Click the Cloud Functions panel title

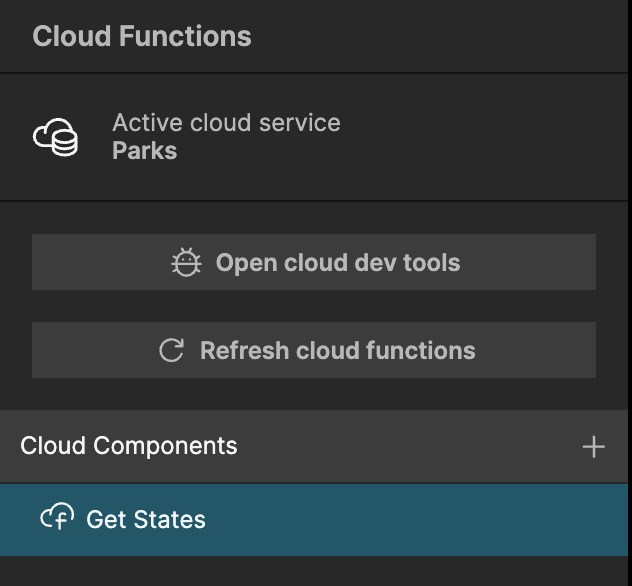[x=142, y=36]
